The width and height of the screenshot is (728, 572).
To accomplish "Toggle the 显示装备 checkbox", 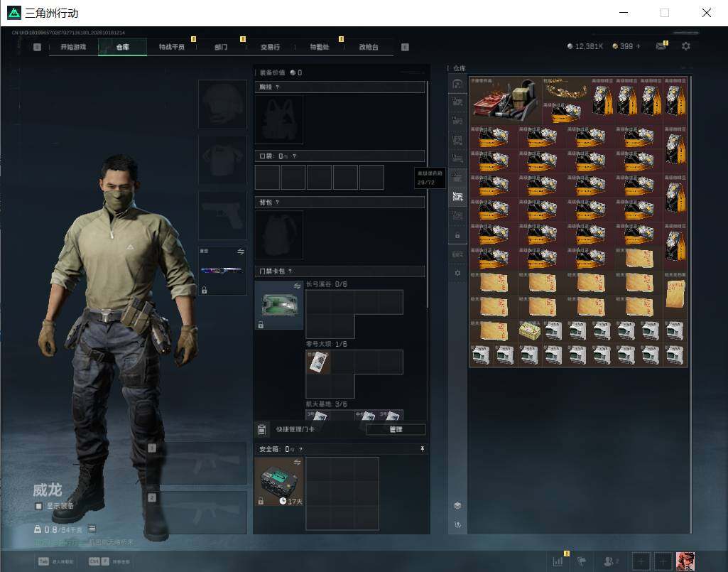I will click(38, 506).
